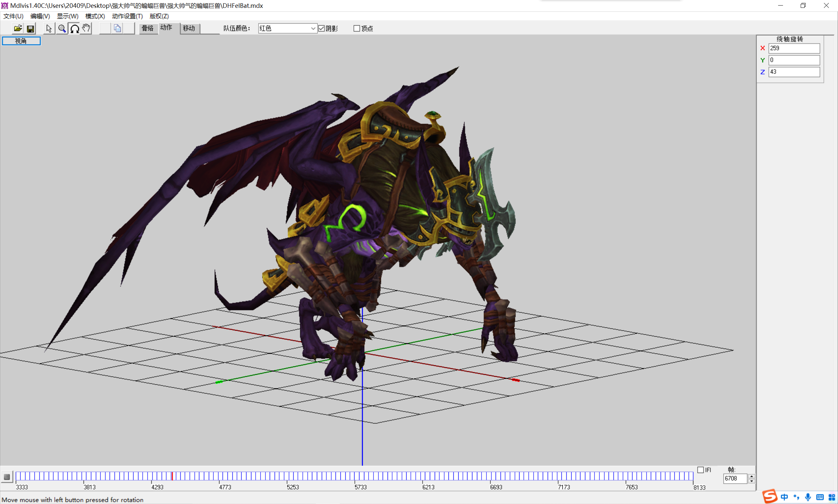
Task: Click the red current-frame marker on timeline
Action: tap(172, 476)
